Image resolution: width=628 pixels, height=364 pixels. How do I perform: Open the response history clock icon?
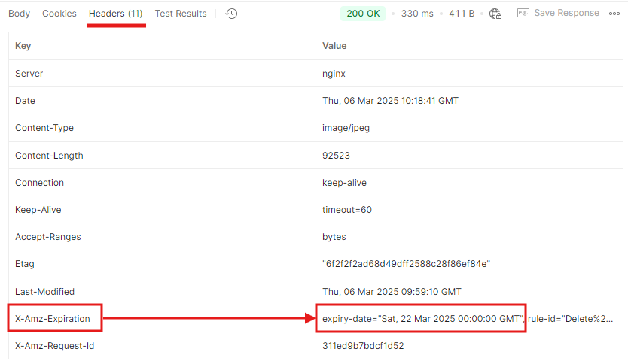pyautogui.click(x=231, y=14)
